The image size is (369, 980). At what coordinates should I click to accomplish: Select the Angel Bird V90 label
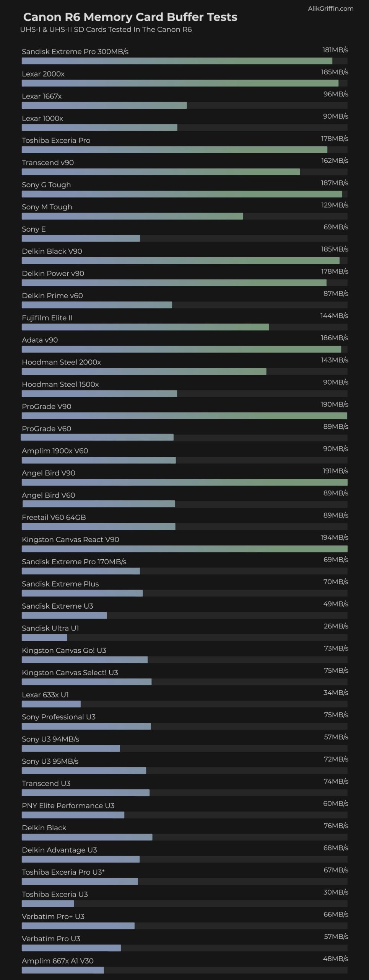[49, 473]
